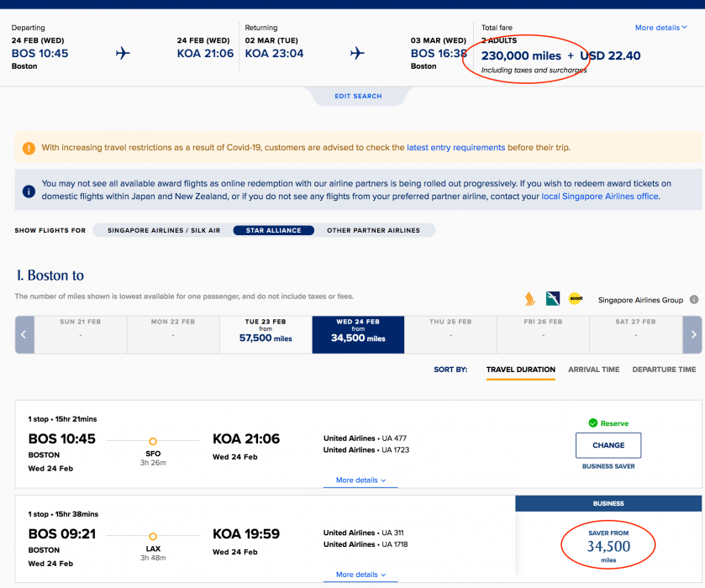Choose Business Saver 34,500 miles fare
The image size is (705, 588).
coord(608,546)
